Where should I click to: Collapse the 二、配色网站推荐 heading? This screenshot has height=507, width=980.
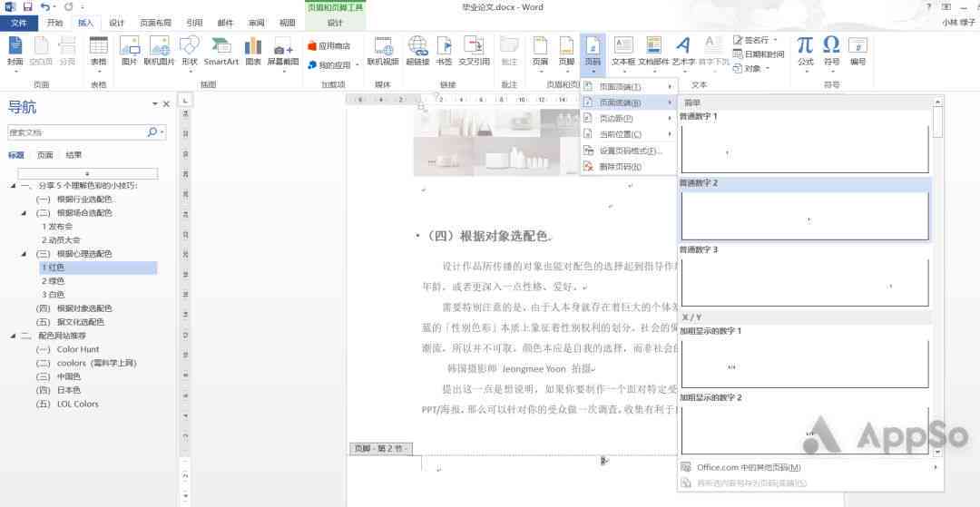[x=13, y=336]
